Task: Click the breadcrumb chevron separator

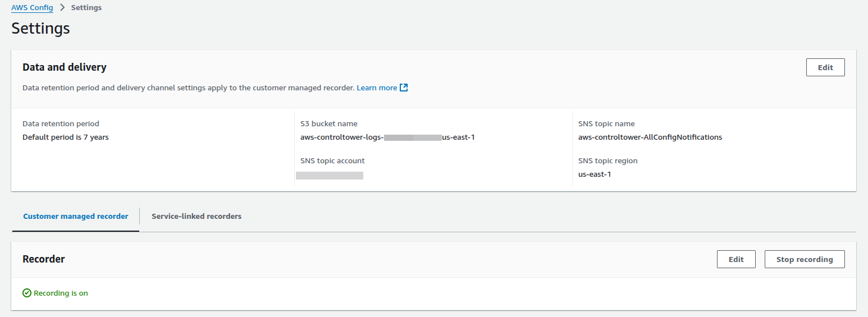Action: (x=62, y=8)
